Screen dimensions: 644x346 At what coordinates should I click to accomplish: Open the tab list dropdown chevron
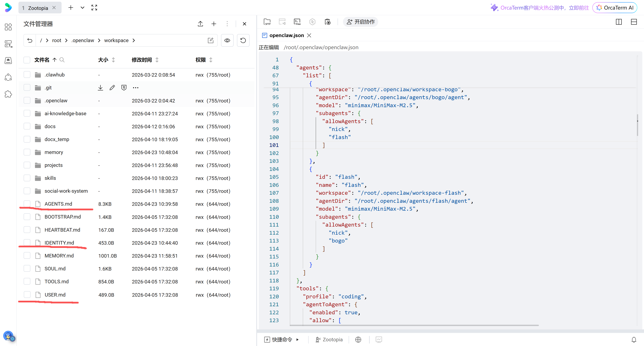tap(82, 8)
